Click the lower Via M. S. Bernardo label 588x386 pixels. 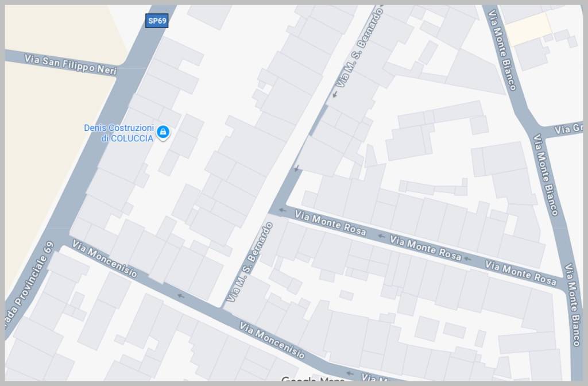point(249,262)
